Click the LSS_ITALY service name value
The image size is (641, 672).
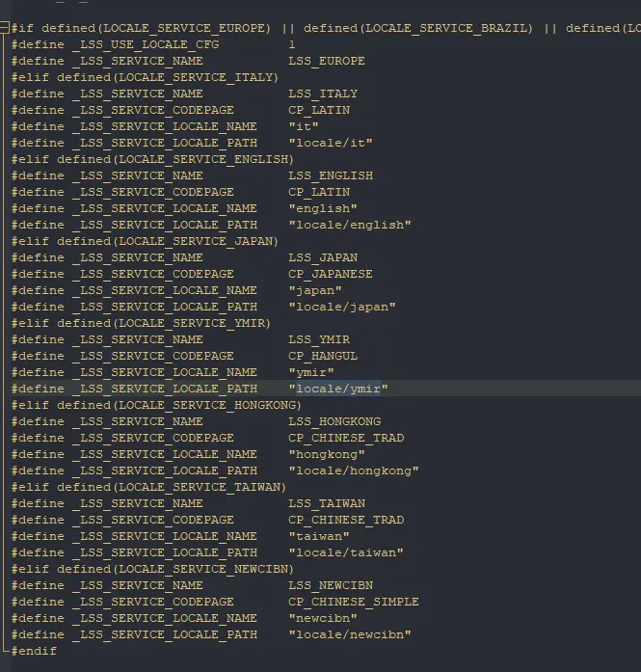[322, 94]
